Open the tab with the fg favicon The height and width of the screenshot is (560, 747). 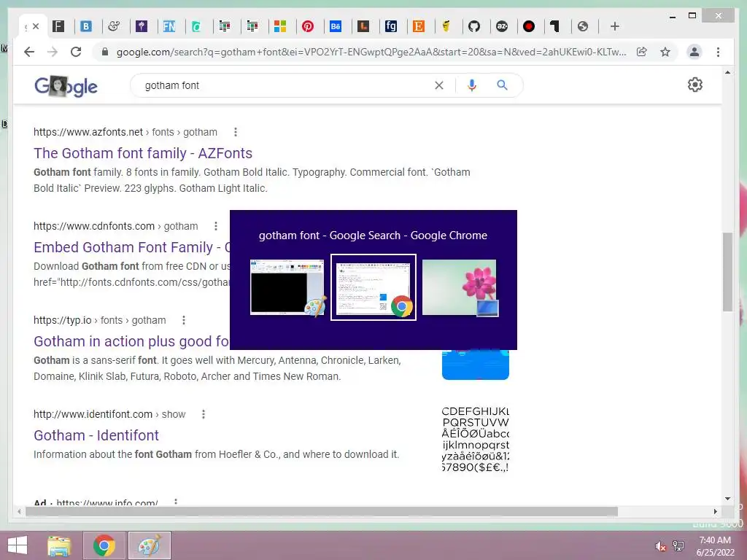391,26
